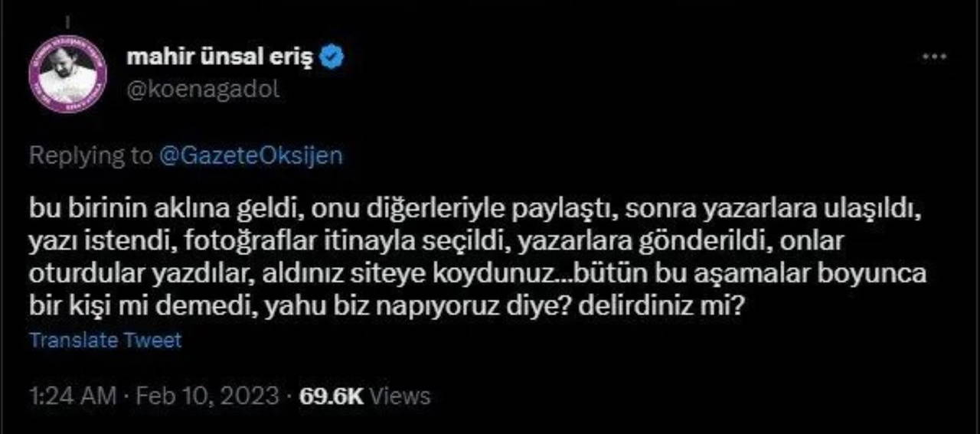Open the 69.6K view count
The image size is (980, 434).
coord(331,396)
